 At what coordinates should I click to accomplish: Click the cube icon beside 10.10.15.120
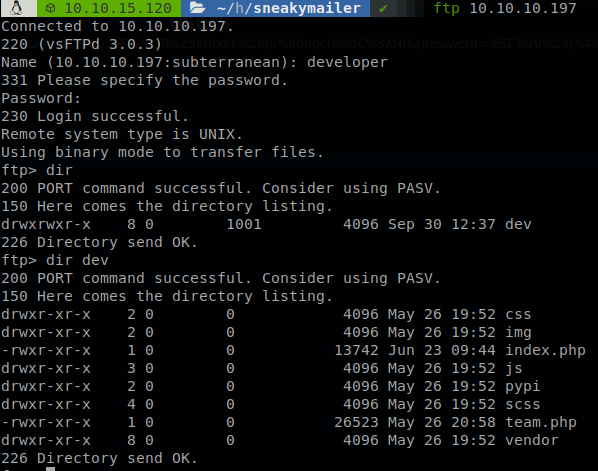point(50,8)
